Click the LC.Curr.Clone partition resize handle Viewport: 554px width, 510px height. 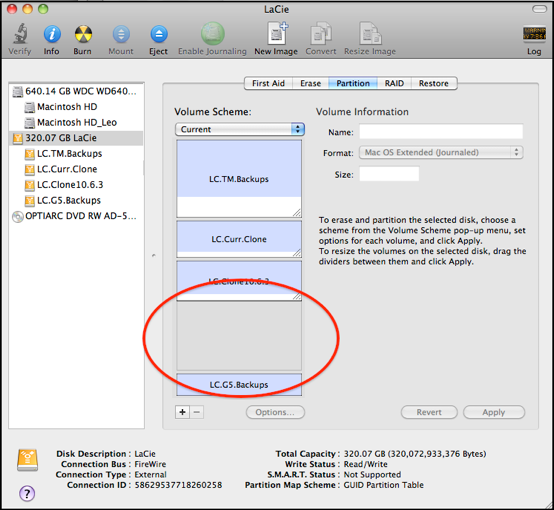click(x=297, y=253)
